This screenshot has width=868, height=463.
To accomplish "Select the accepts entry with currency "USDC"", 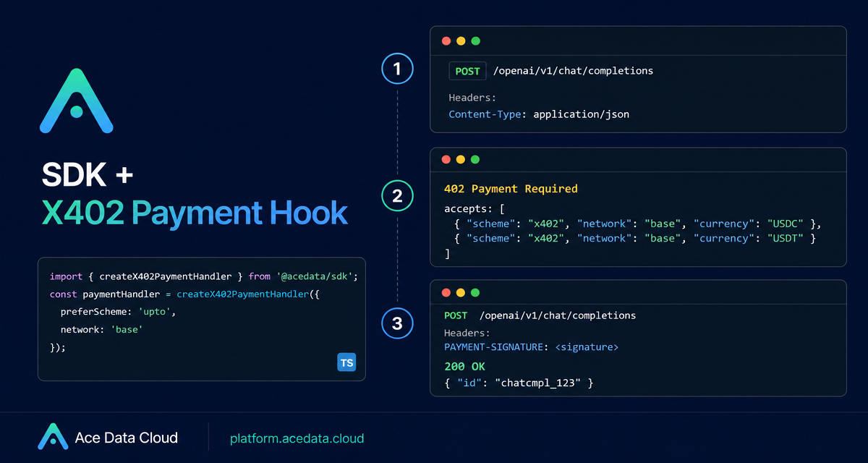I will [637, 224].
